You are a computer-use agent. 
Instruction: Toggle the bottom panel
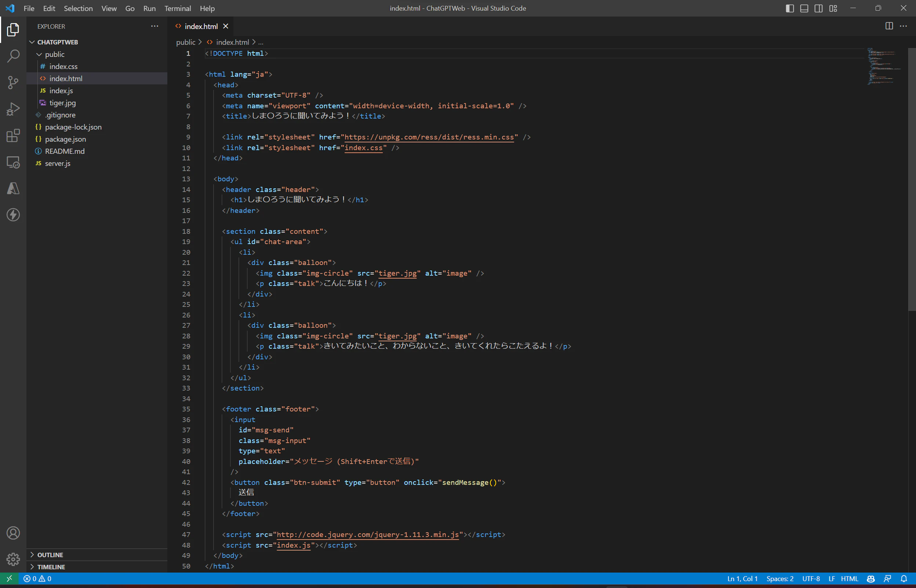point(804,8)
